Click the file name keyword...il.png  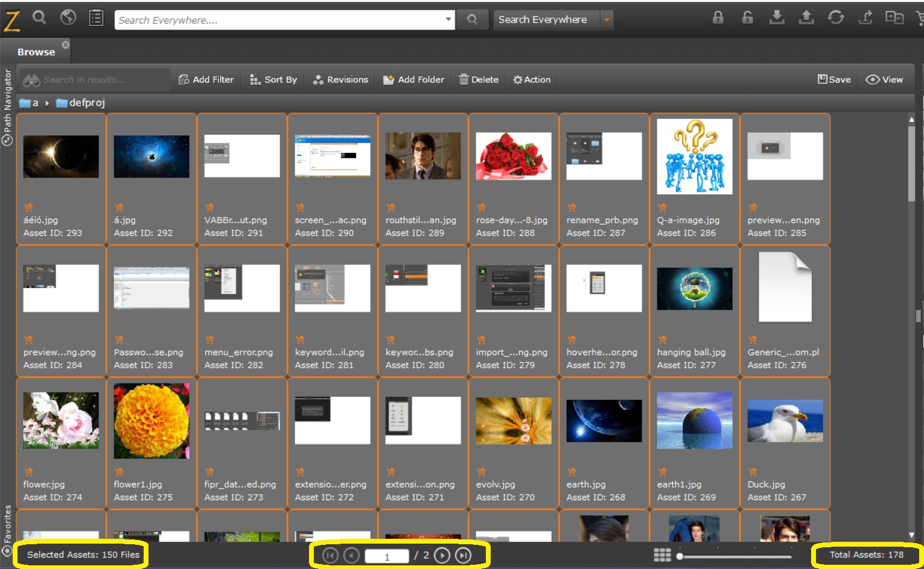click(330, 352)
